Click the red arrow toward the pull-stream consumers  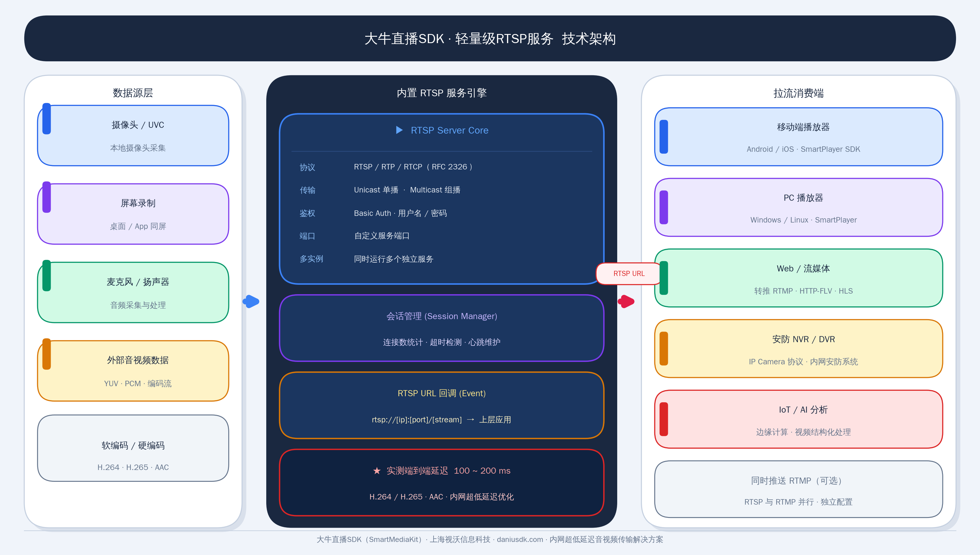[x=626, y=301]
